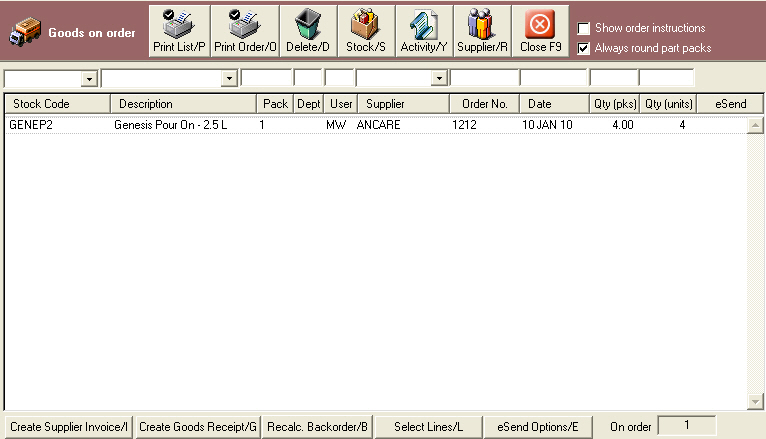Click the Pack filter input field
The width and height of the screenshot is (766, 439).
pyautogui.click(x=267, y=78)
